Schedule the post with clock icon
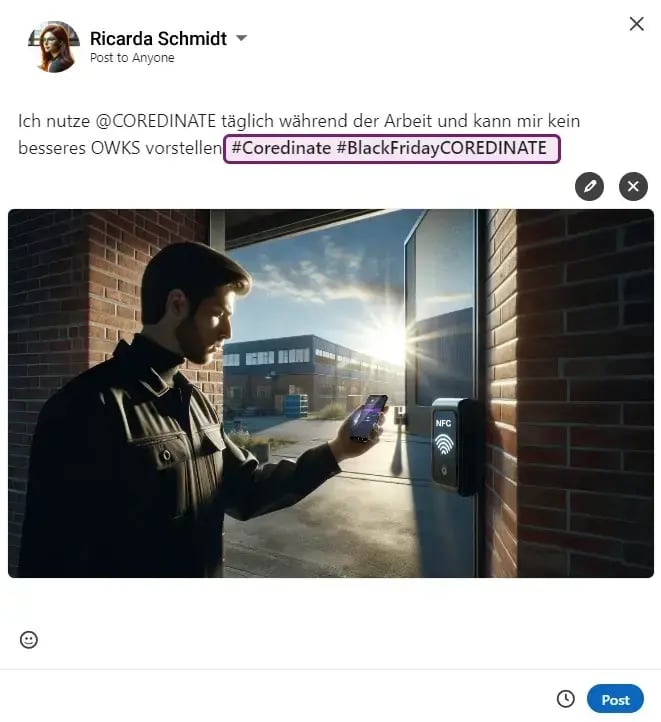This screenshot has width=661, height=722. [x=565, y=699]
